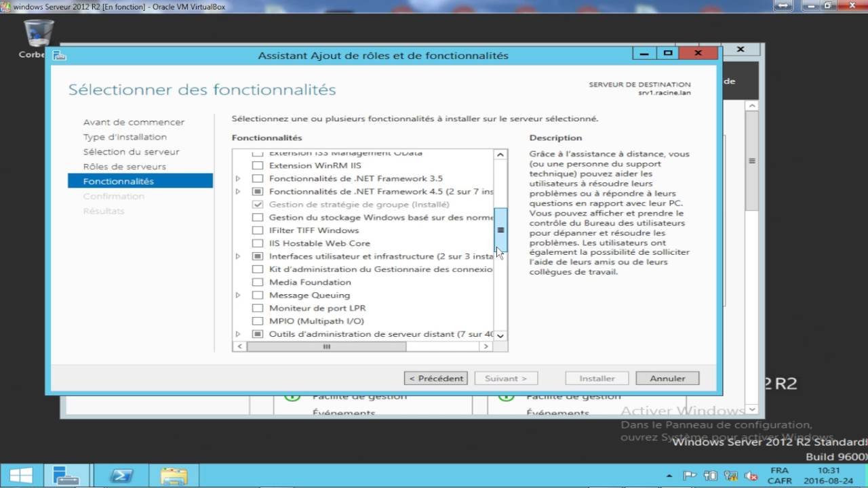Click horizontal scrollbar right arrow

(486, 346)
